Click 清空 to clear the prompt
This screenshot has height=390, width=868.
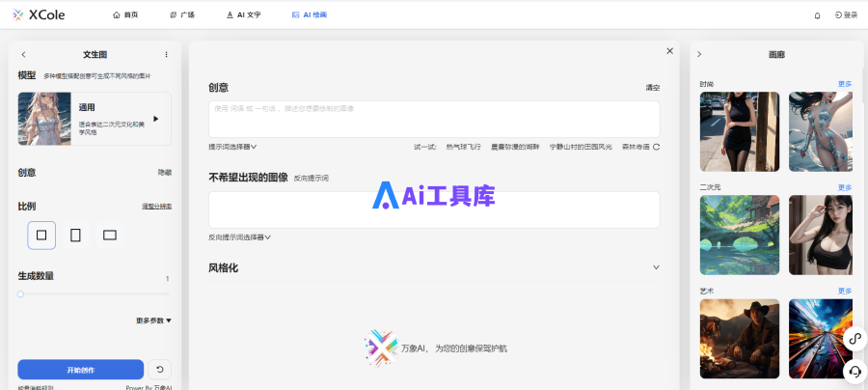[653, 88]
